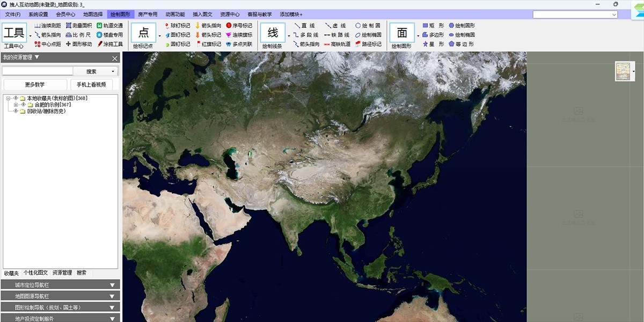Open the 测量面积 area measurement tool
644x322 pixels.
coord(82,25)
